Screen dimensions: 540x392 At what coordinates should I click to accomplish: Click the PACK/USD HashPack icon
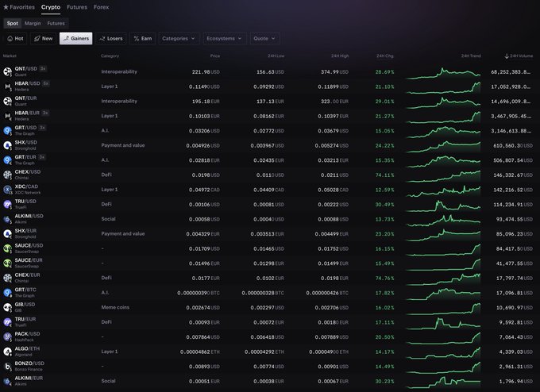[x=8, y=337]
